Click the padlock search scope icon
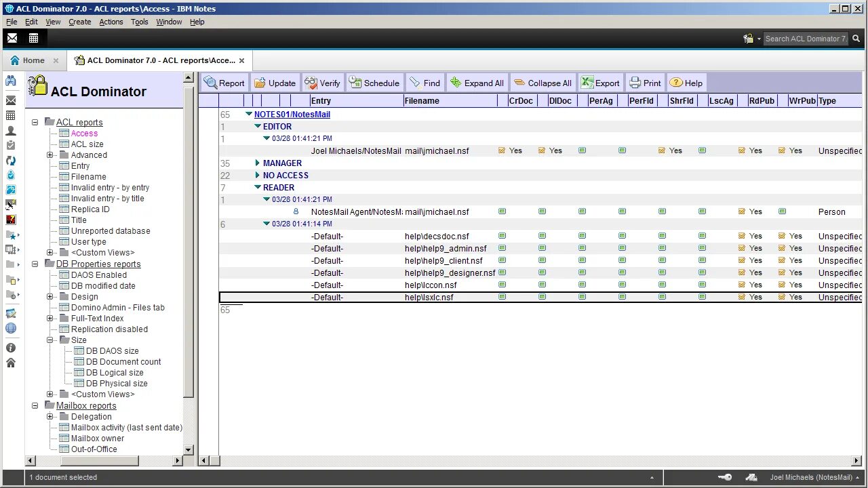This screenshot has height=488, width=868. [x=748, y=39]
